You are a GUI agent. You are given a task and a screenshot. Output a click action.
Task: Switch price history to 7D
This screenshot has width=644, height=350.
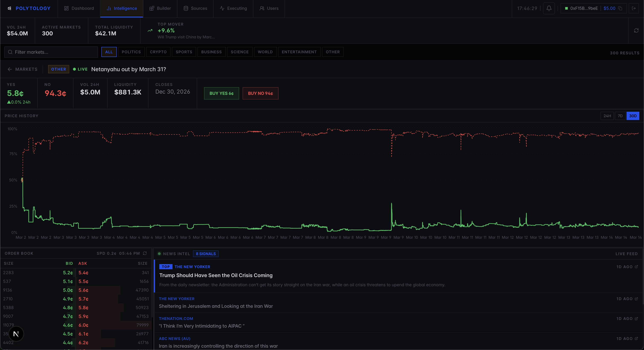coord(620,116)
